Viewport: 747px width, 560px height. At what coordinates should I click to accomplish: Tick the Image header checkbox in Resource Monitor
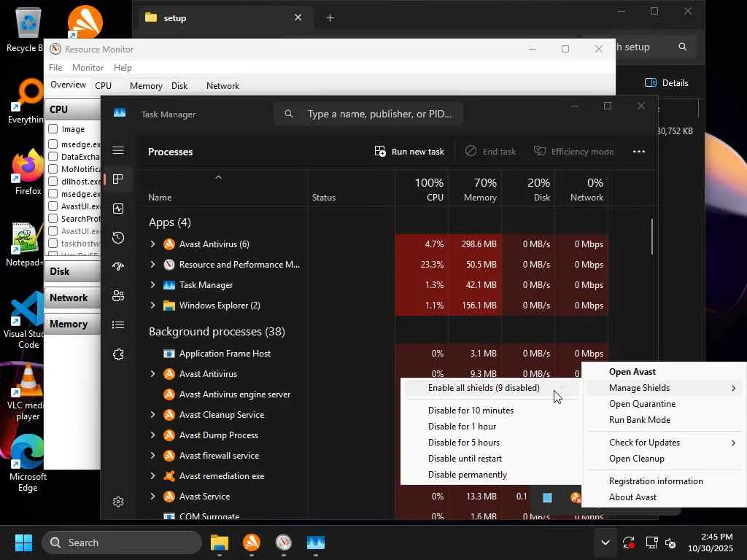(53, 129)
